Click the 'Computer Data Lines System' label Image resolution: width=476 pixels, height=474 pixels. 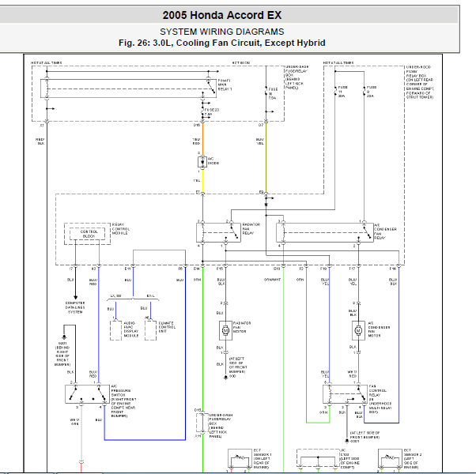pyautogui.click(x=75, y=307)
